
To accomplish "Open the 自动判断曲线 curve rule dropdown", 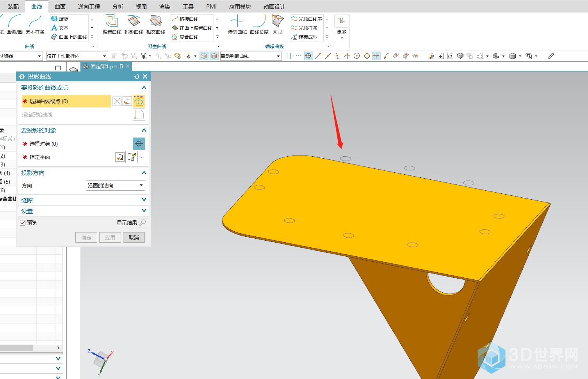I will 251,56.
